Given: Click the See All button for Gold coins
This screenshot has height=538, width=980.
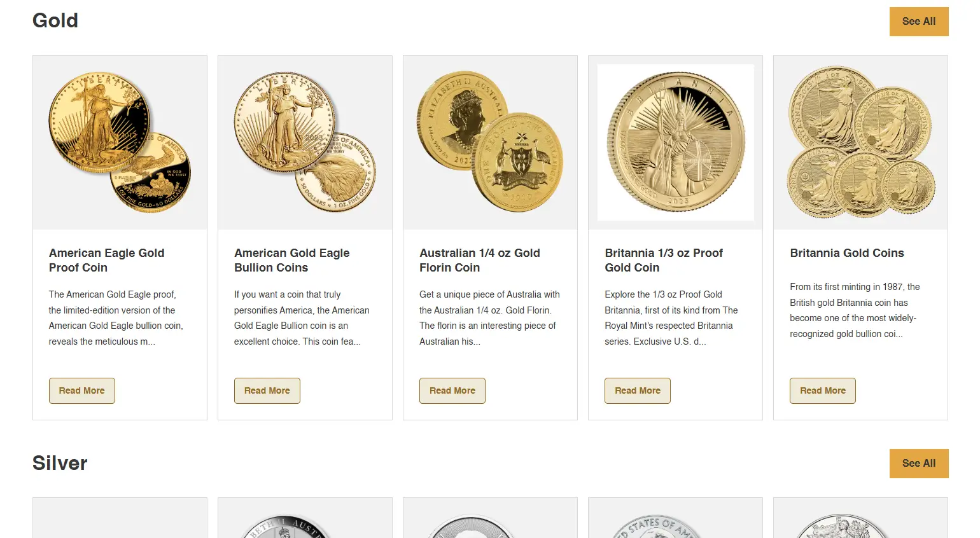Looking at the screenshot, I should [918, 21].
